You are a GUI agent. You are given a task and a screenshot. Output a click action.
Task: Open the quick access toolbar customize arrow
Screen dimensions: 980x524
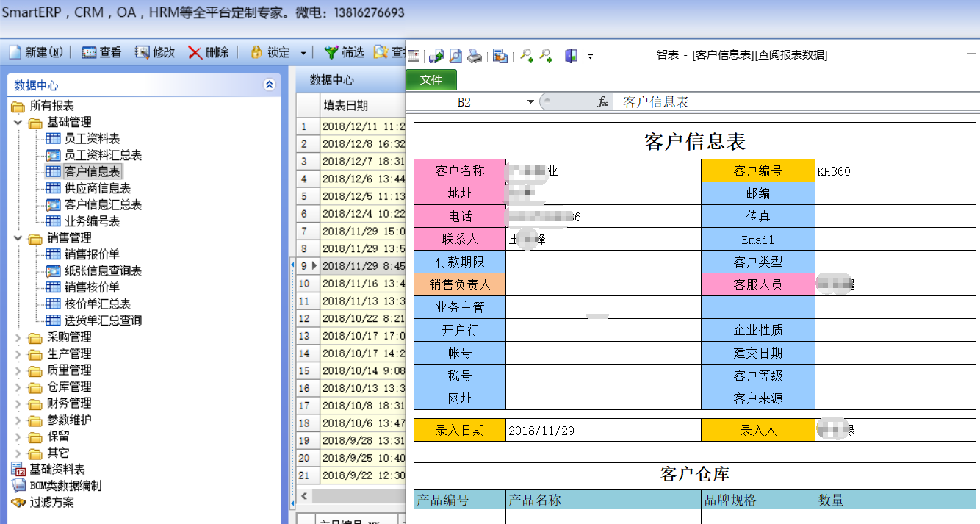[590, 57]
